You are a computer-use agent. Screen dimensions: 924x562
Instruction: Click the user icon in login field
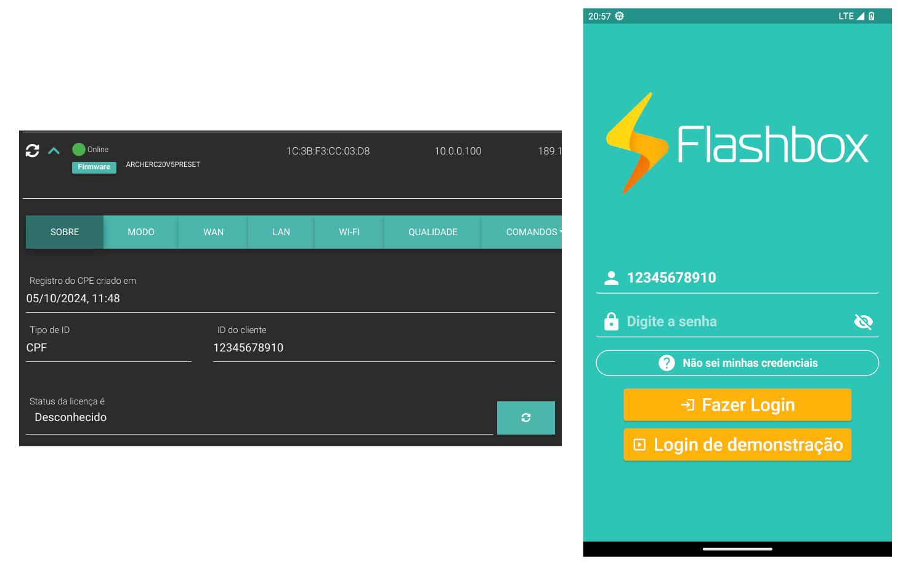pos(611,278)
